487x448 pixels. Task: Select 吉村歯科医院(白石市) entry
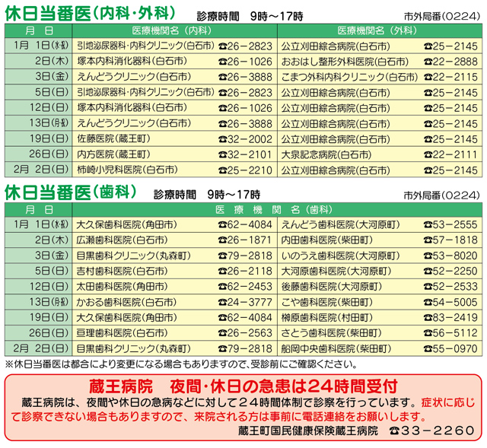click(122, 271)
